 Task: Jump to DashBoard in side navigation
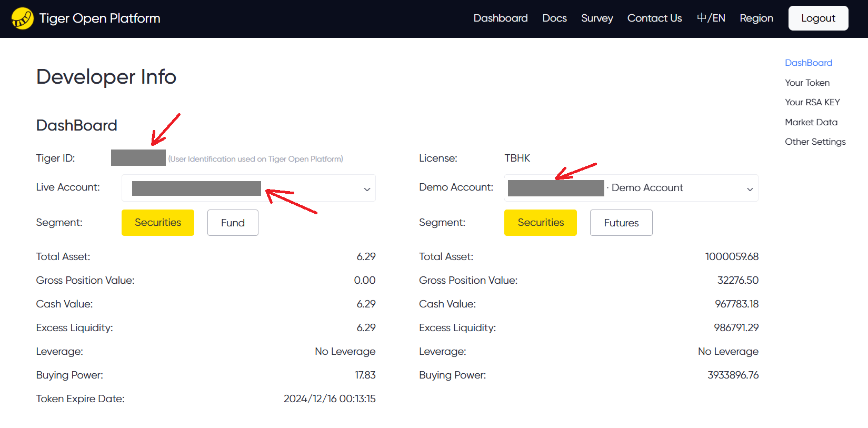click(x=809, y=63)
